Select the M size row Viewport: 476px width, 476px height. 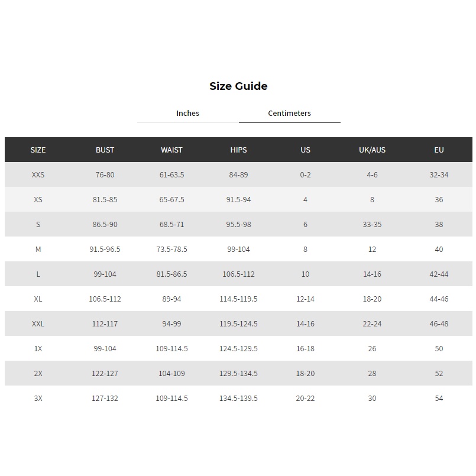[38, 249]
